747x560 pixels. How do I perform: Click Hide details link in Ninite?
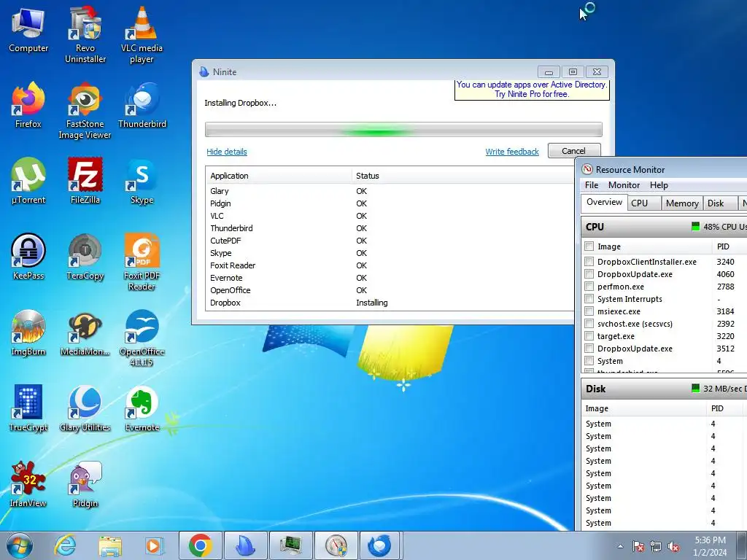click(x=227, y=152)
